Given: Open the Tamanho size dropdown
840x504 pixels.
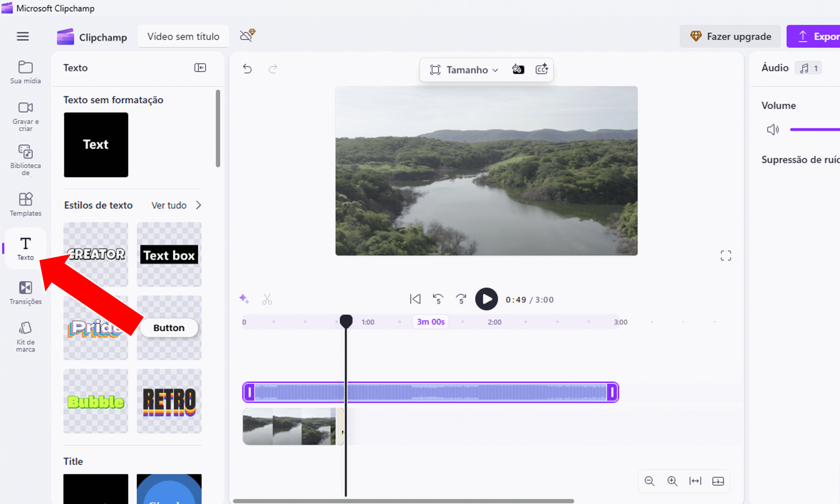Looking at the screenshot, I should tap(464, 70).
